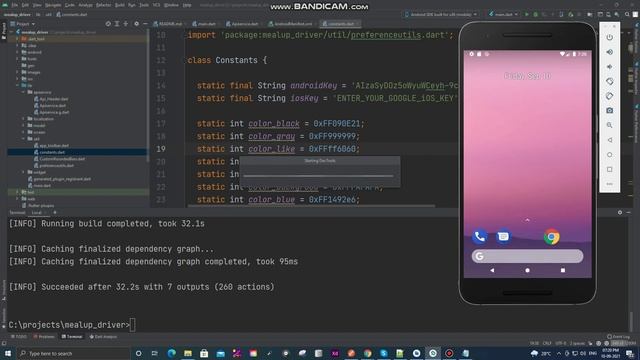
Task: Open the main.dart run configuration dropdown
Action: pyautogui.click(x=503, y=14)
